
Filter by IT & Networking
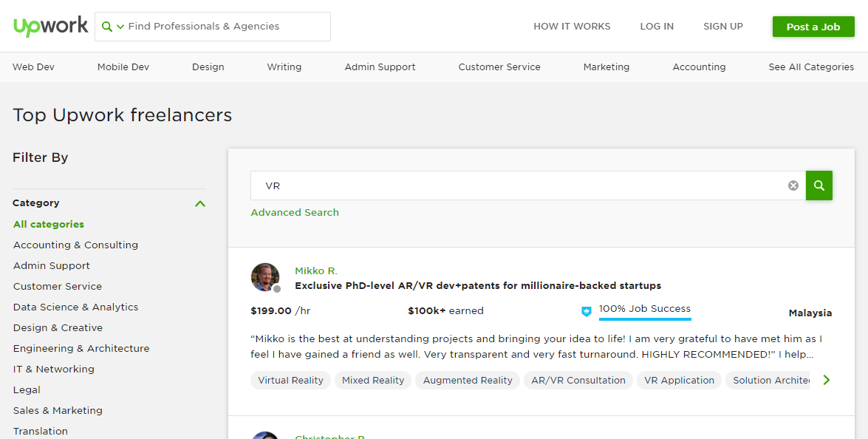click(x=54, y=370)
